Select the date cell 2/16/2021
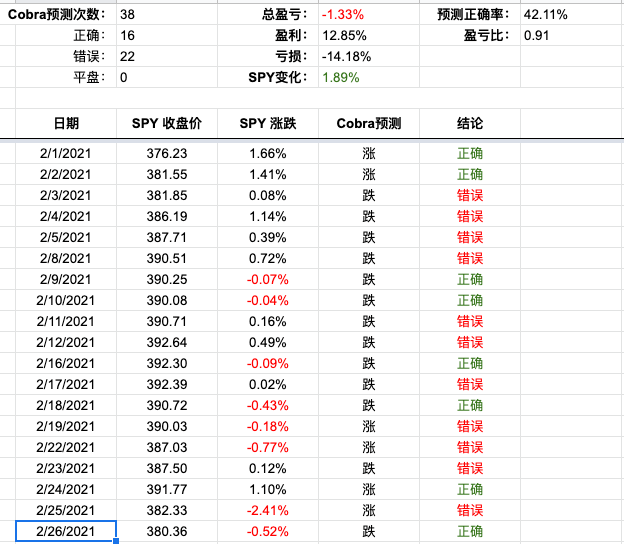The image size is (624, 544). 66,363
